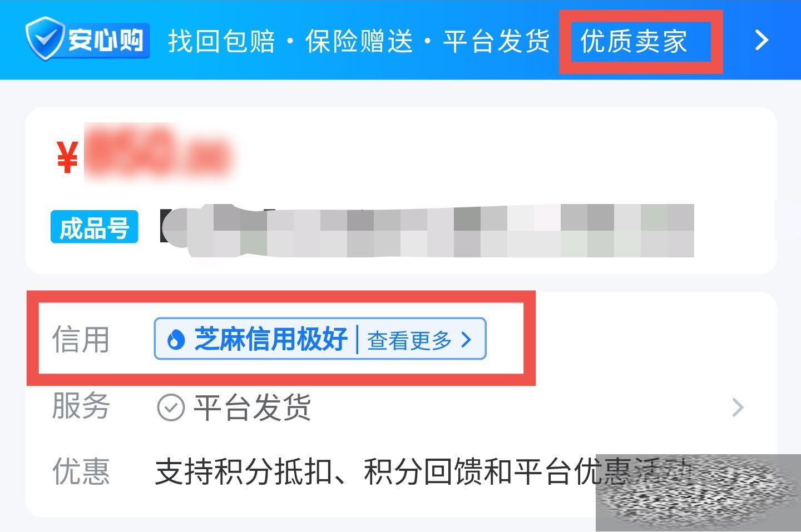The image size is (801, 532).
Task: Tap the circled checkmark beside 平台发货
Action: [x=171, y=407]
